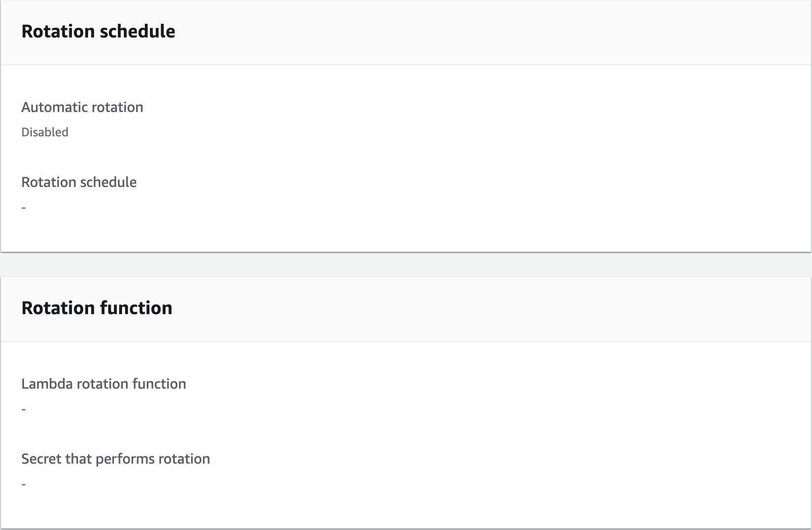Click the word schedule in the bold heading

click(x=138, y=31)
